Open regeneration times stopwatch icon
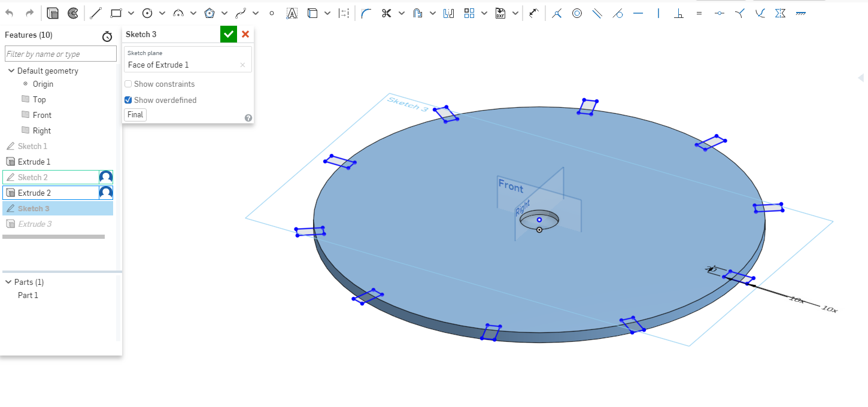 107,37
